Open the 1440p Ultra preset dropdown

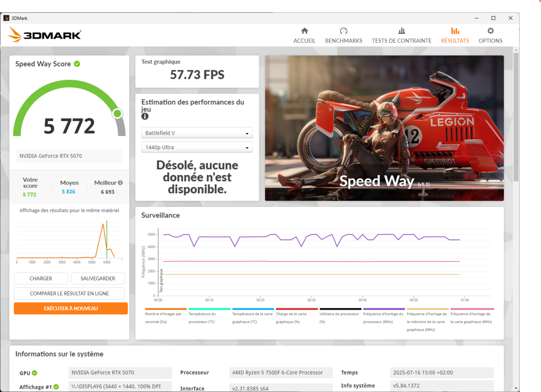pyautogui.click(x=197, y=147)
